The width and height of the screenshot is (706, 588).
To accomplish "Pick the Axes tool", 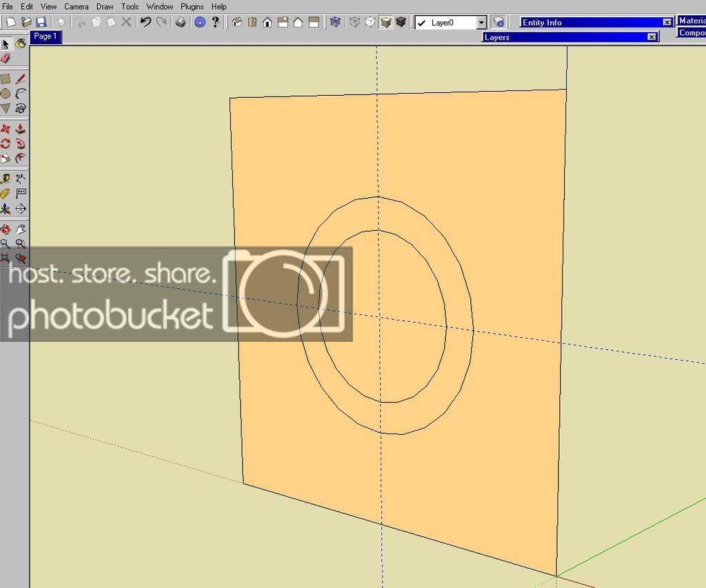I will pyautogui.click(x=6, y=208).
